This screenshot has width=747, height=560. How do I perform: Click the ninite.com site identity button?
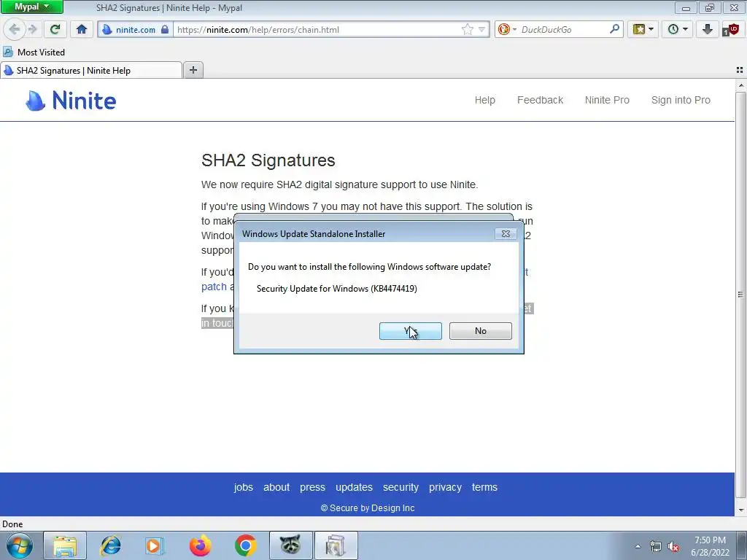[x=135, y=29]
